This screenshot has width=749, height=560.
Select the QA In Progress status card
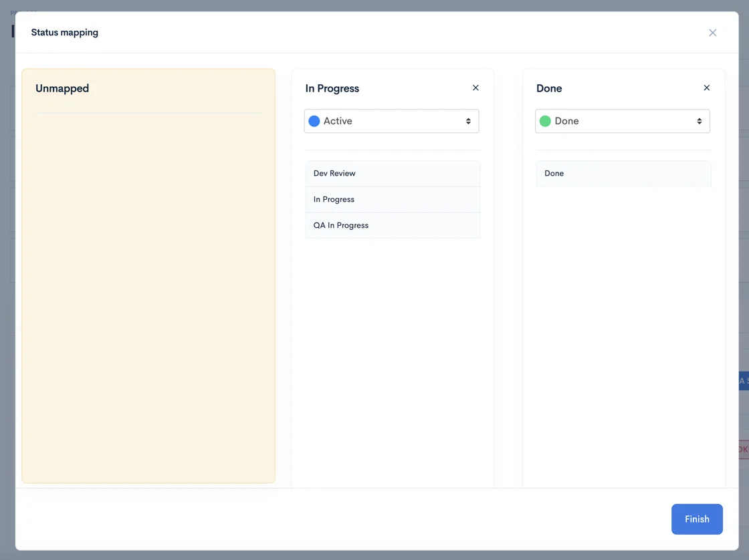pyautogui.click(x=393, y=225)
